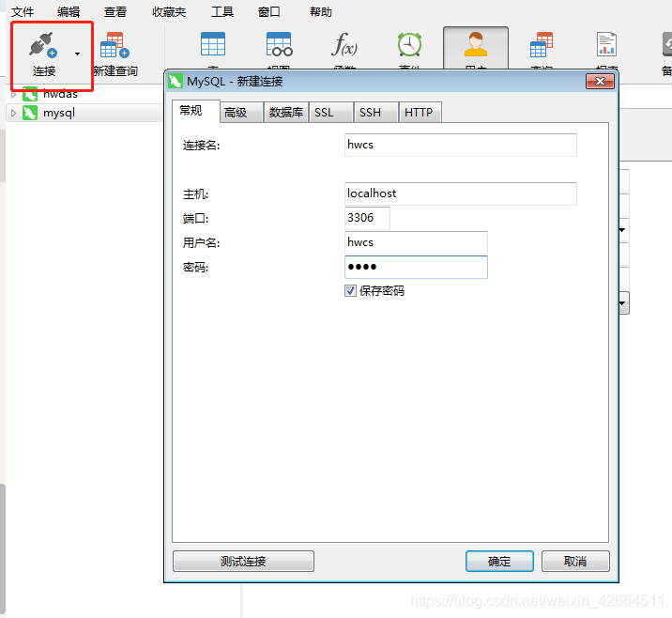This screenshot has height=618, width=672.
Task: Open the View toolbar icon with glasses
Action: (x=279, y=44)
